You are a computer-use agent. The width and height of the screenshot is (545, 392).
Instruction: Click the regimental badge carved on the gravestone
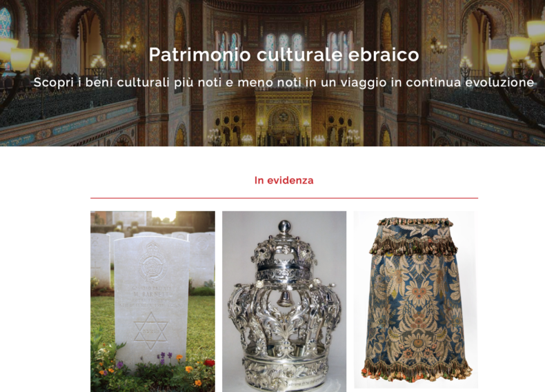[x=152, y=262]
